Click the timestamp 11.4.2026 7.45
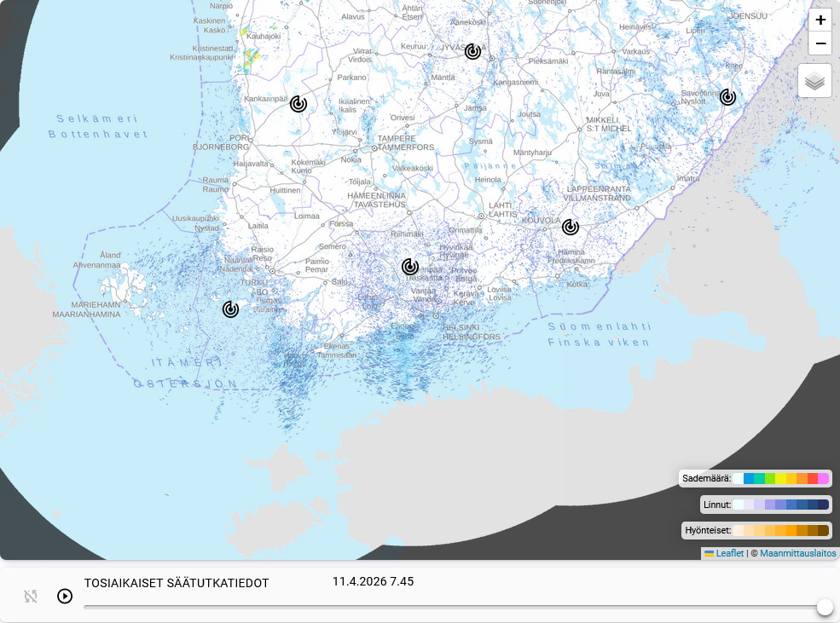840x623 pixels. [x=373, y=581]
